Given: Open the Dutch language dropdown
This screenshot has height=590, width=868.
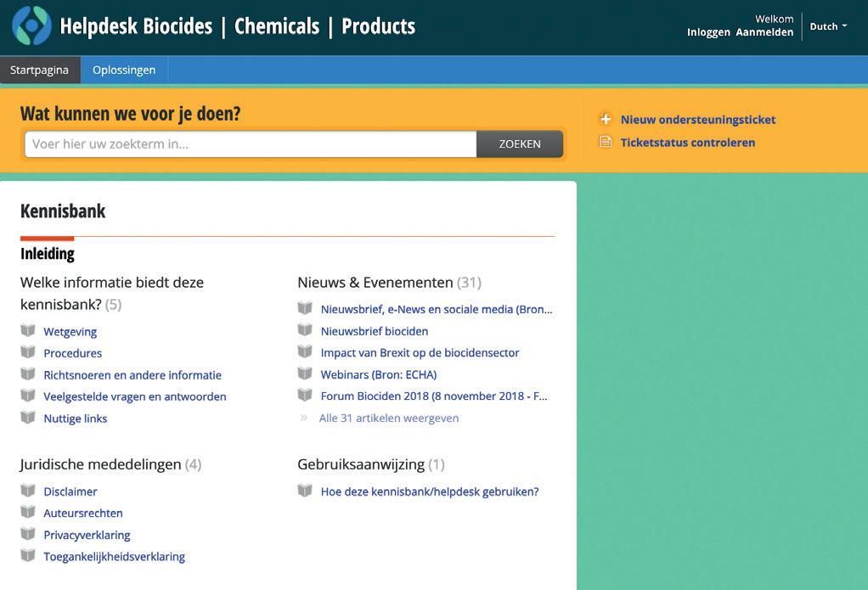Looking at the screenshot, I should click(x=828, y=26).
